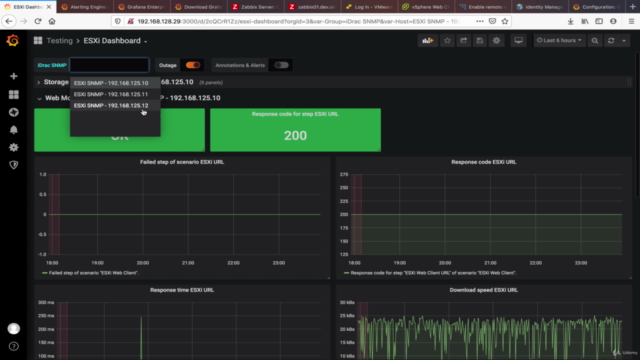This screenshot has width=640, height=360.
Task: Switch to Grafana Enterprise browser tab
Action: click(141, 7)
